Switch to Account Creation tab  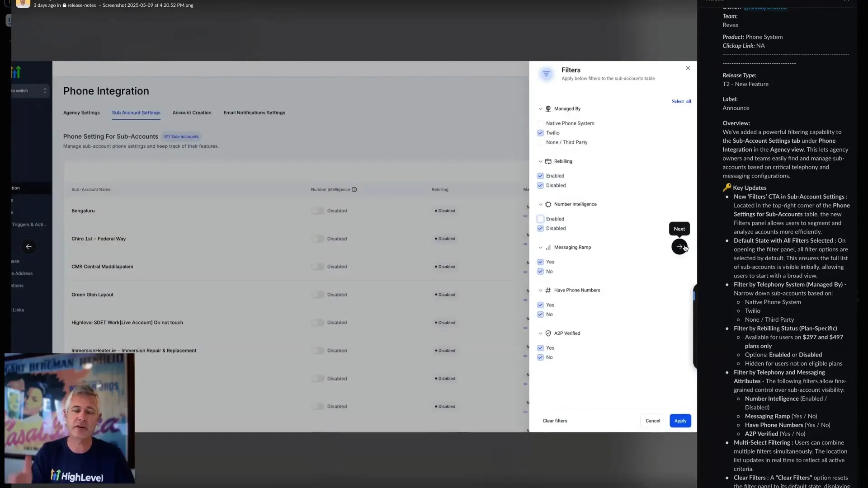pyautogui.click(x=192, y=113)
